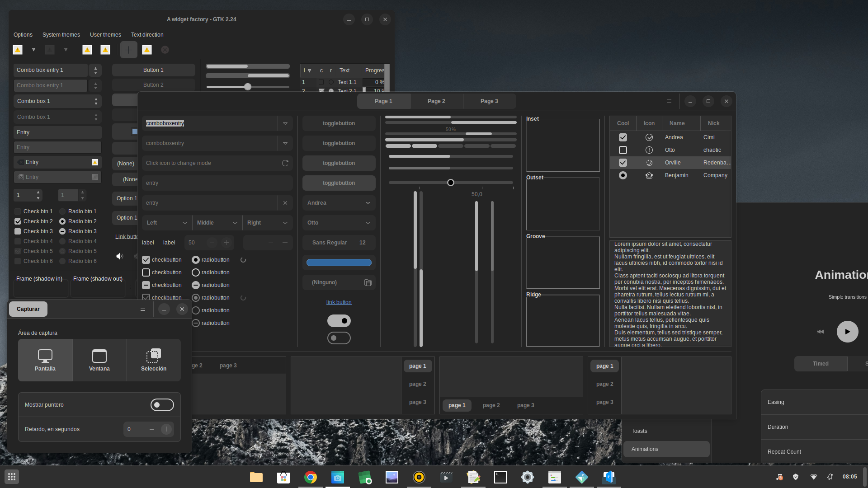
Task: Click the large plus toolbar button in widget factory
Action: [129, 50]
